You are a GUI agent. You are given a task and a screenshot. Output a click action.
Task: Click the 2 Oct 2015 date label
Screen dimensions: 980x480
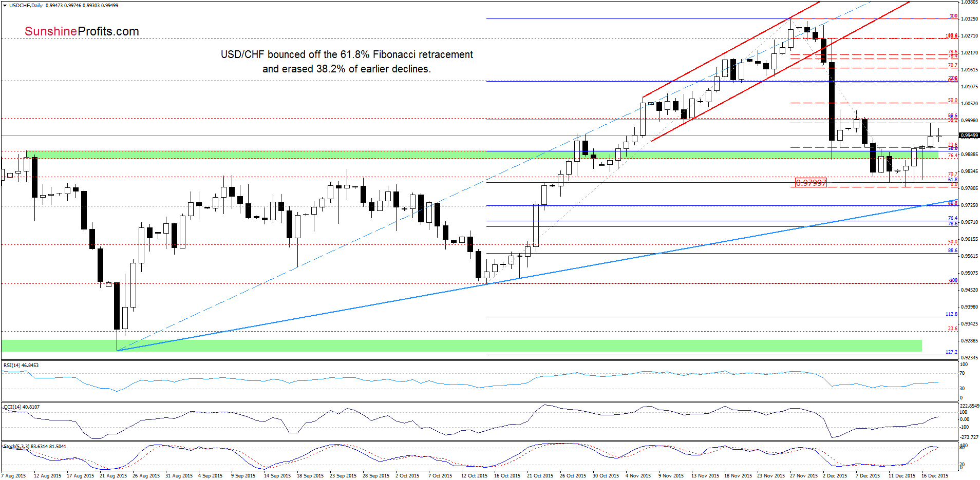pyautogui.click(x=407, y=475)
